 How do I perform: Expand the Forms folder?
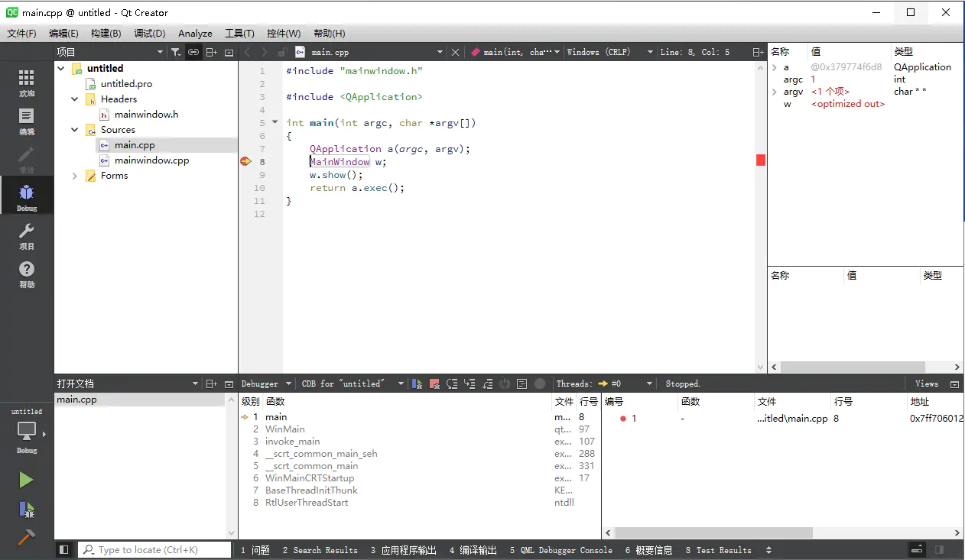75,176
